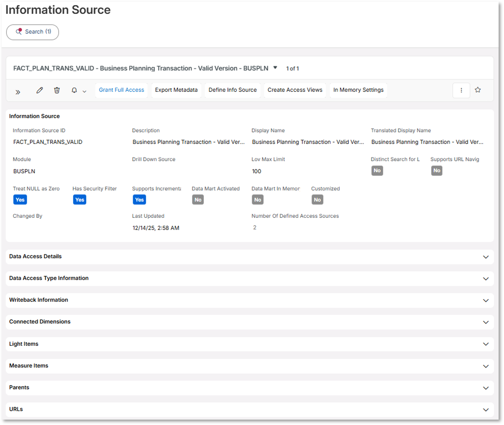Click the Number Of Defined Access Sources value 2

255,228
